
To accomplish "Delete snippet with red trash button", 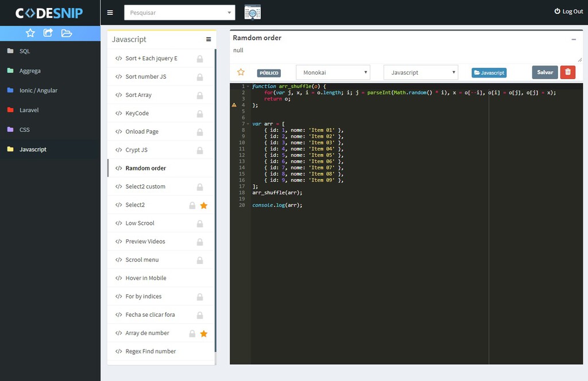I will point(567,72).
